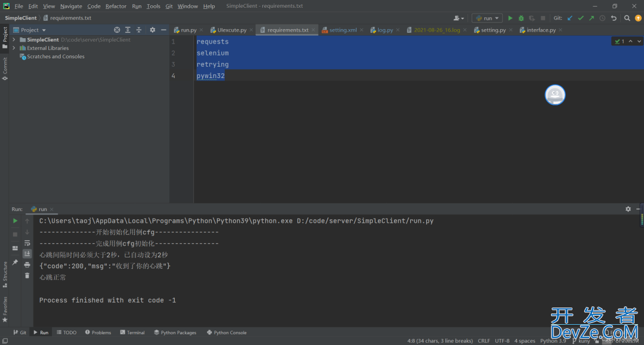644x345 pixels.
Task: Click the orange IDE update icon
Action: [638, 18]
